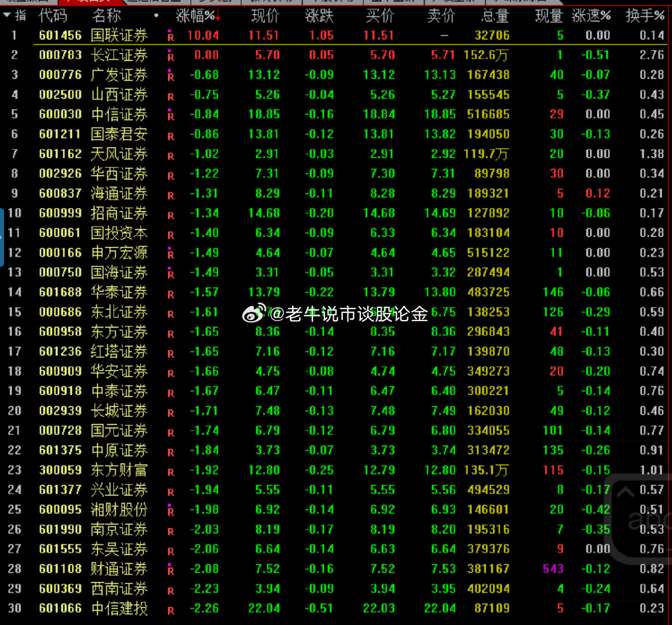Click the 2.76 turnover rate value
Viewport: 672px width, 625px height.
point(652,55)
